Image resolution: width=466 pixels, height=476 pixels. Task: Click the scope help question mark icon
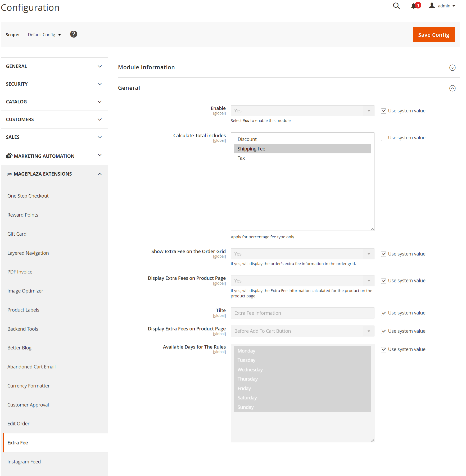74,34
